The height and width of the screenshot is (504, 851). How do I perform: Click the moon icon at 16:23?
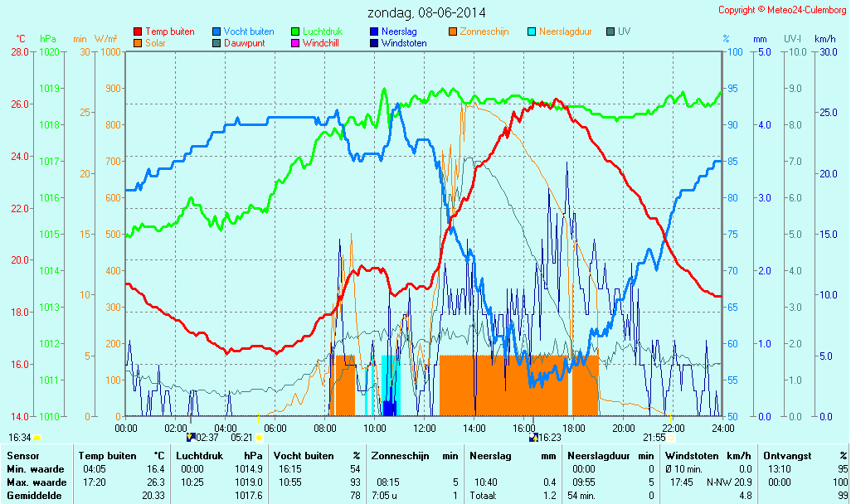[533, 437]
